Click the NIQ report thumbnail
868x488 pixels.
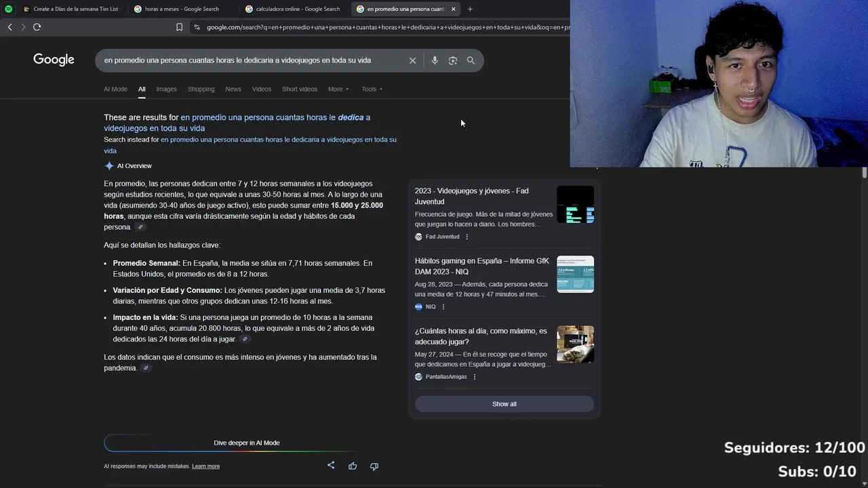pyautogui.click(x=575, y=274)
